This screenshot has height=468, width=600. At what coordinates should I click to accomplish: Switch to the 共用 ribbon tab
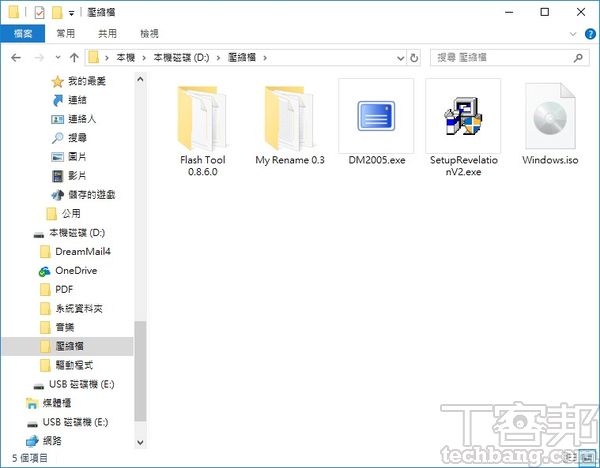pos(107,34)
